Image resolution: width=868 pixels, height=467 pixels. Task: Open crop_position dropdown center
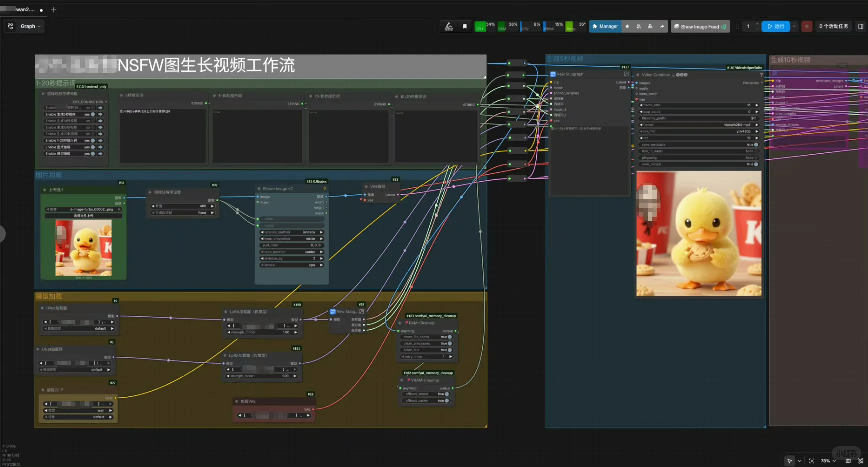coord(292,252)
